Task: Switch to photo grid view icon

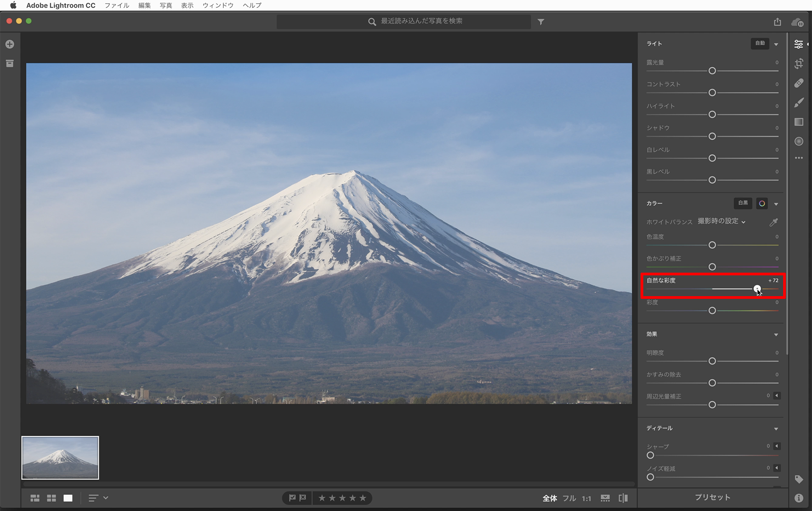Action: pos(35,498)
